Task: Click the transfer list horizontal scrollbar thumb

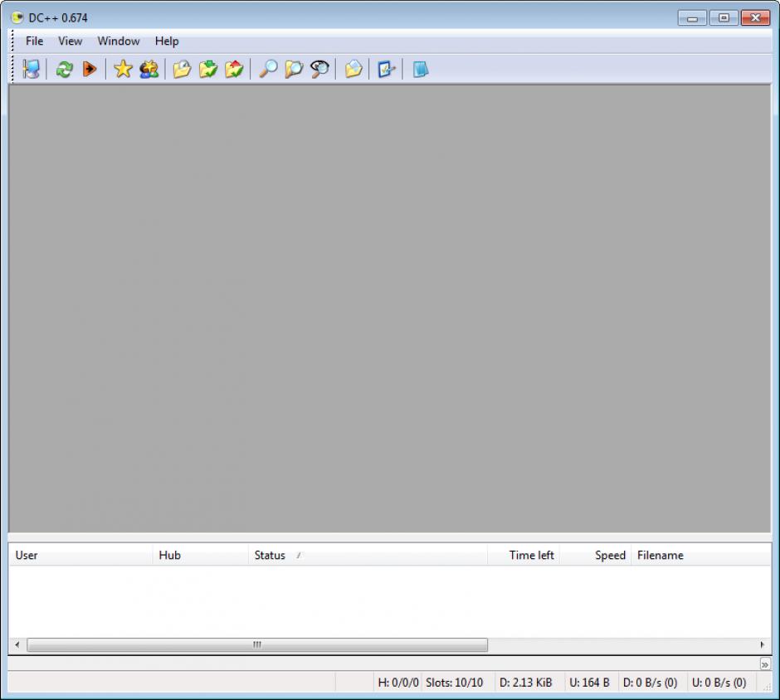Action: pos(257,644)
